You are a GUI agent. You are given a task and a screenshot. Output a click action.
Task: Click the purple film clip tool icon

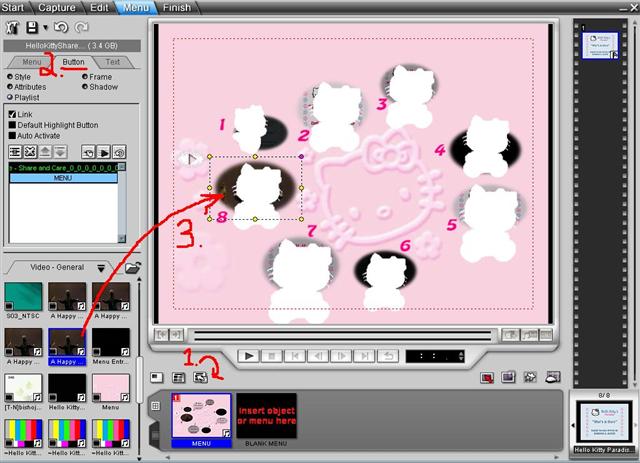[509, 377]
